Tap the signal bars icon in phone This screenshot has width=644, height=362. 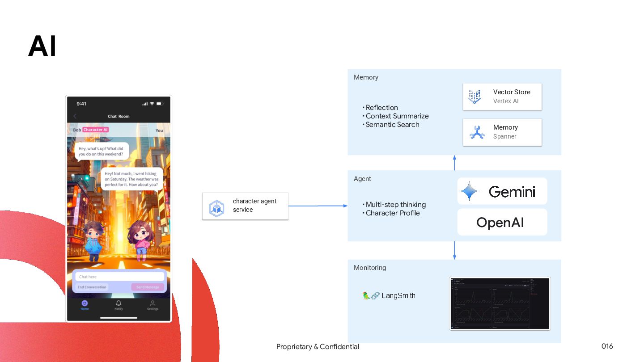pos(145,104)
